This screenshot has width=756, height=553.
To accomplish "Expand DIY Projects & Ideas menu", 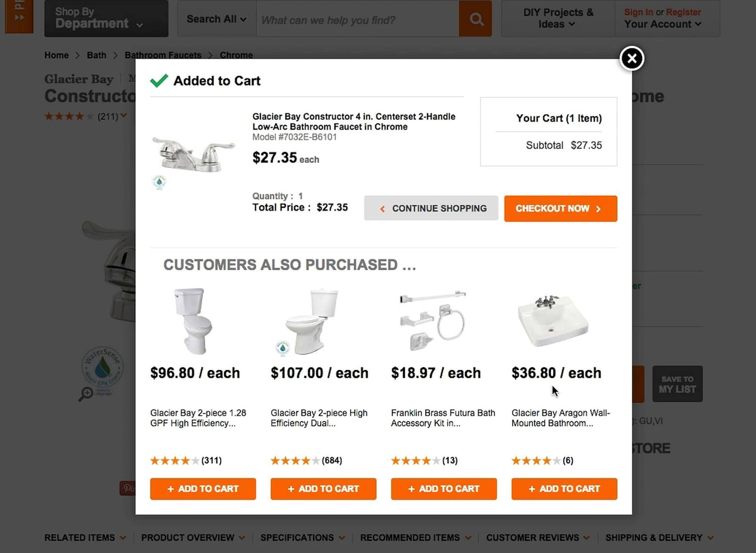I will pyautogui.click(x=558, y=18).
